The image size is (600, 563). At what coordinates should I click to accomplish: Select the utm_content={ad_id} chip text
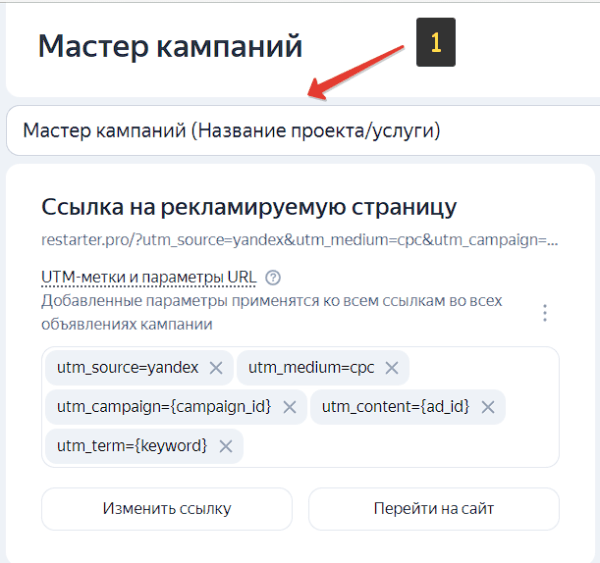396,407
